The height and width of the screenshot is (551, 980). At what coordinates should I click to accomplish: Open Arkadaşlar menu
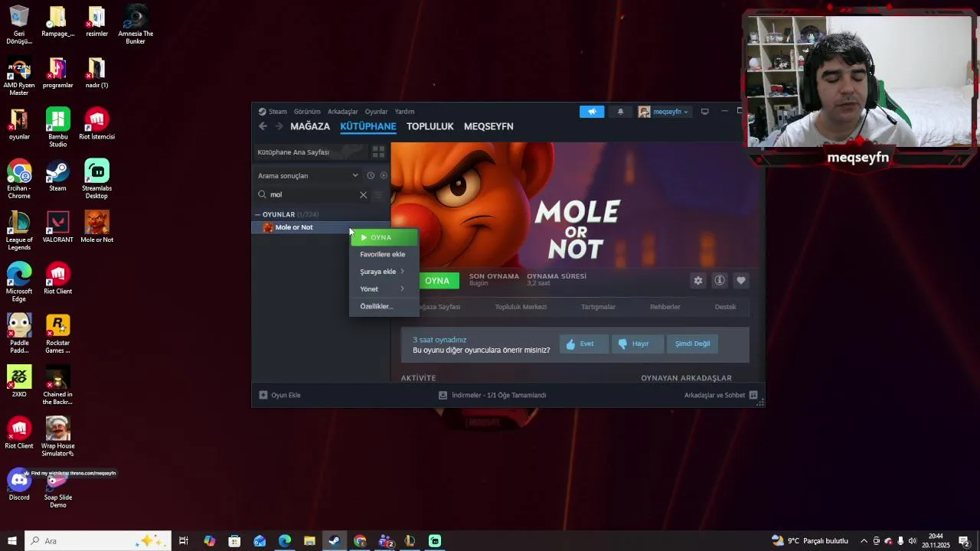tap(342, 112)
